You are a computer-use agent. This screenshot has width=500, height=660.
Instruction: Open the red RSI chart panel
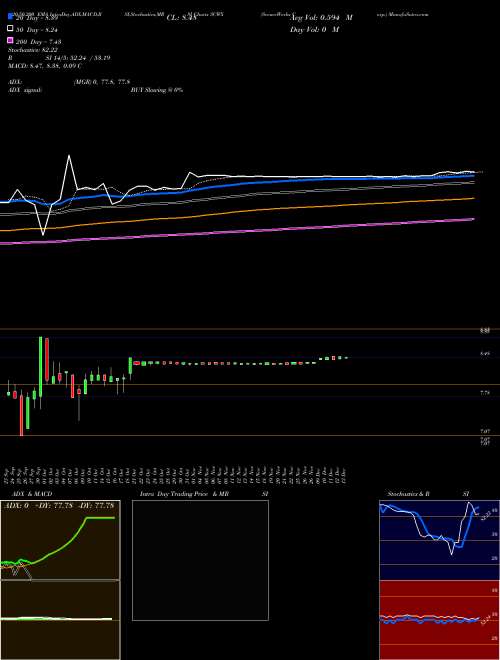439,620
